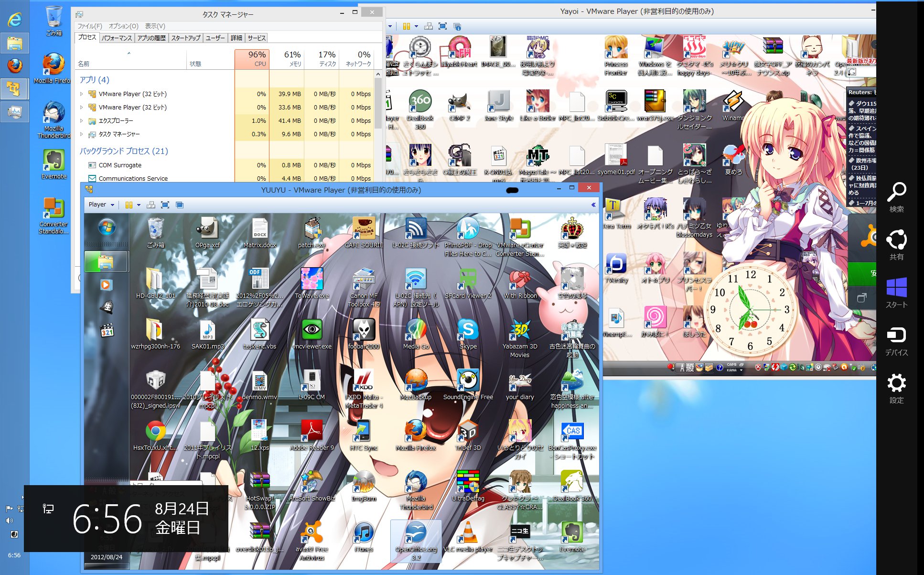Click unity mode icon in YUUYU toolbar
This screenshot has width=924, height=575.
pyautogui.click(x=180, y=205)
